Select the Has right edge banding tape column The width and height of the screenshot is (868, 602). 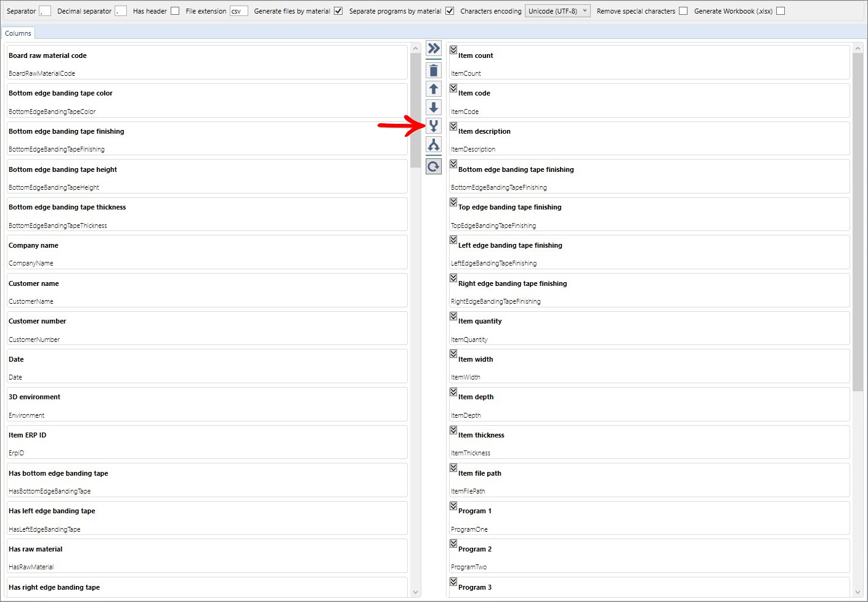click(x=207, y=587)
